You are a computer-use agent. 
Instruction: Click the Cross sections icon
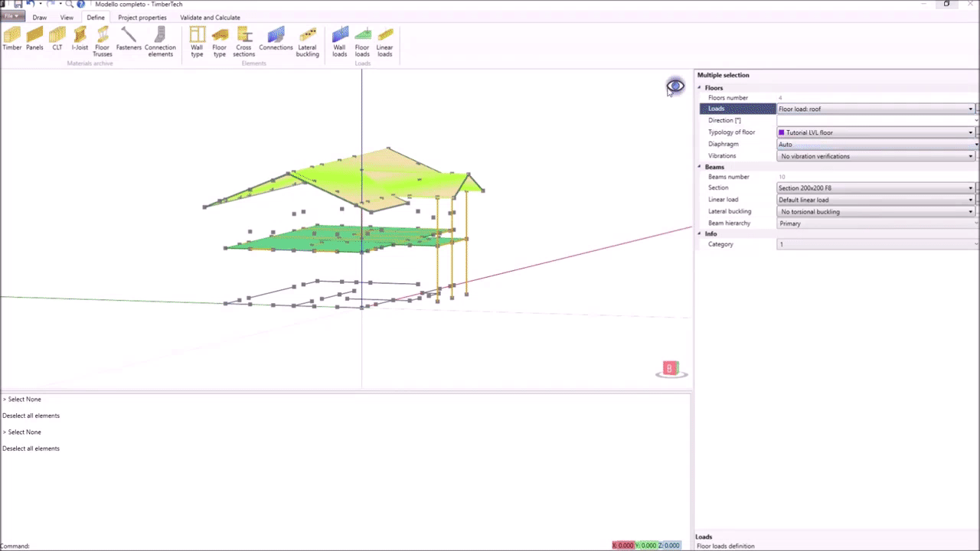pos(243,41)
